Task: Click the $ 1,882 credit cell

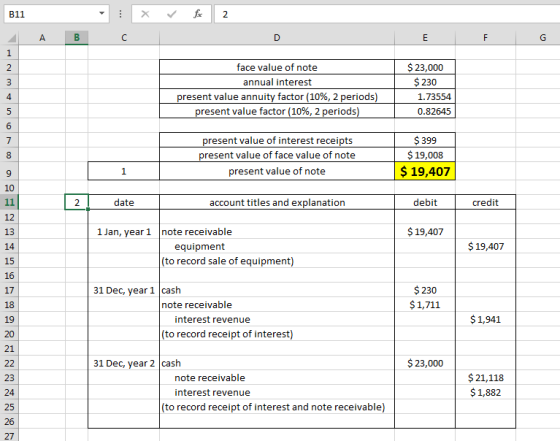Action: click(x=485, y=392)
